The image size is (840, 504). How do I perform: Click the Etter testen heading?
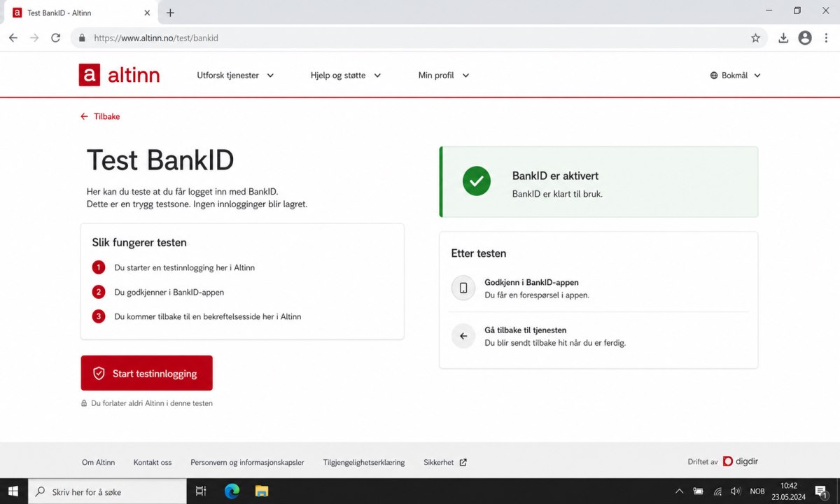point(479,253)
